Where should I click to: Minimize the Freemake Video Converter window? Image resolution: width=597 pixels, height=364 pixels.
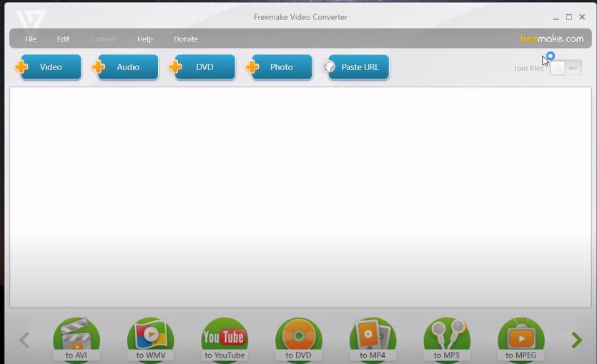pyautogui.click(x=556, y=17)
